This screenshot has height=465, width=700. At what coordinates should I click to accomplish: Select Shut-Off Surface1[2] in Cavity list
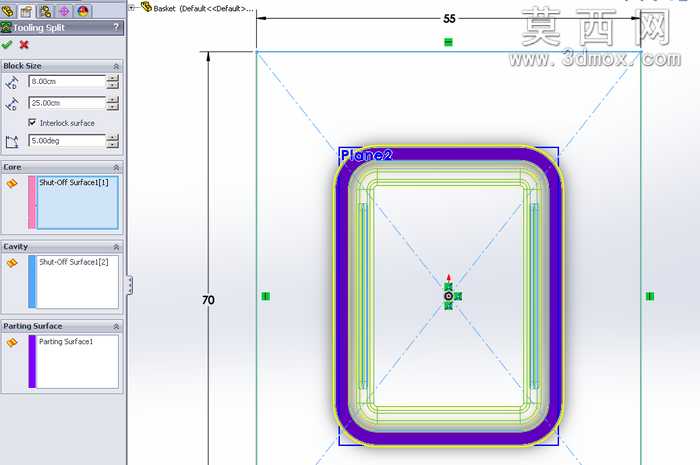74,262
